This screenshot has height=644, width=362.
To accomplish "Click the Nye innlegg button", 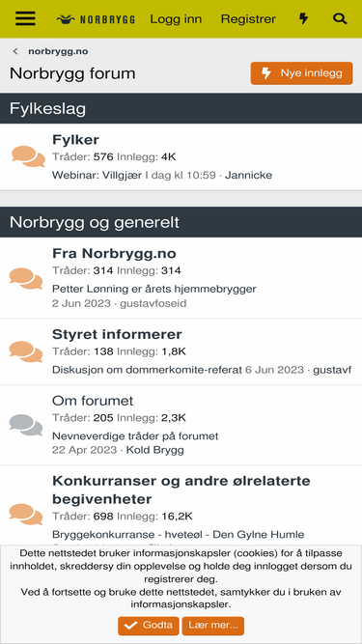I will 301,73.
